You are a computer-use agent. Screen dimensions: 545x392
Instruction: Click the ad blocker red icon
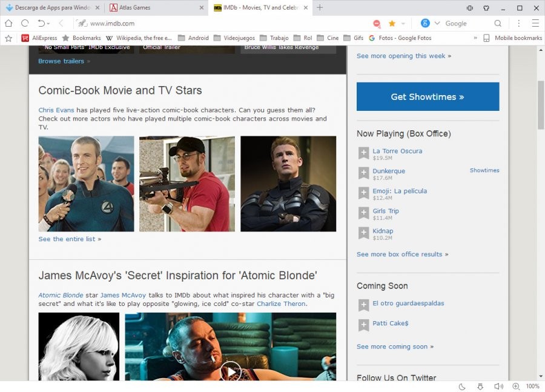coord(377,23)
